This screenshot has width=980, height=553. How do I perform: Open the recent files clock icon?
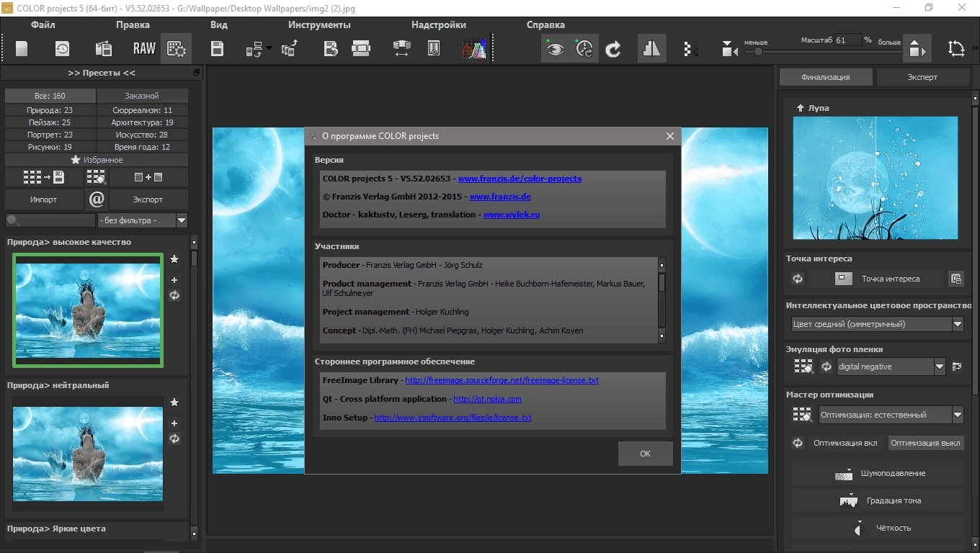(x=63, y=48)
